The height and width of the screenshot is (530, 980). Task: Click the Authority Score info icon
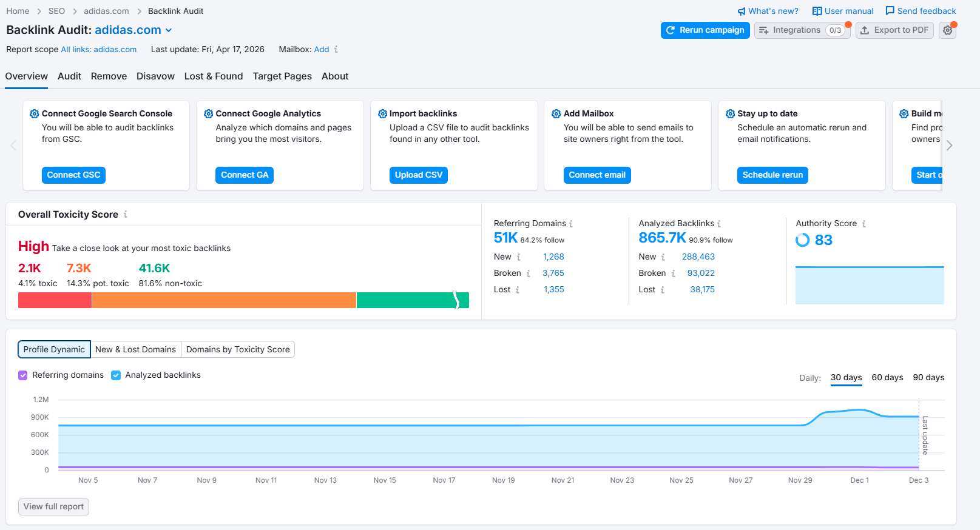click(864, 224)
